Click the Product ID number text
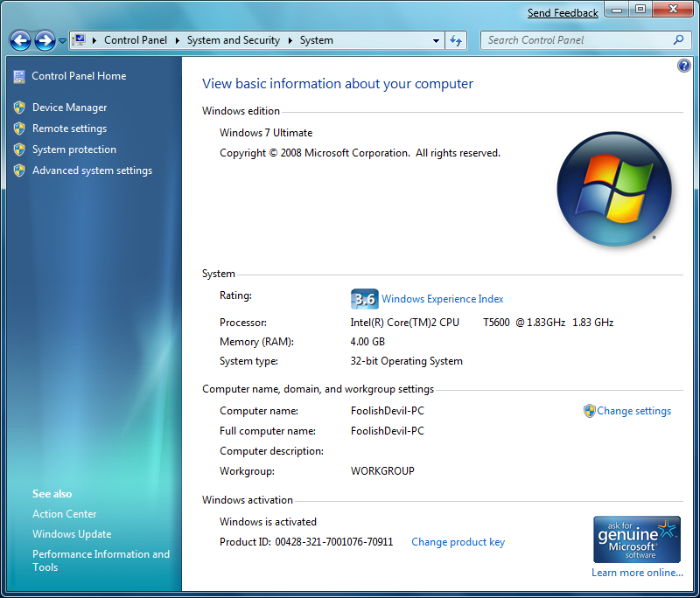The image size is (700, 598). pos(334,542)
